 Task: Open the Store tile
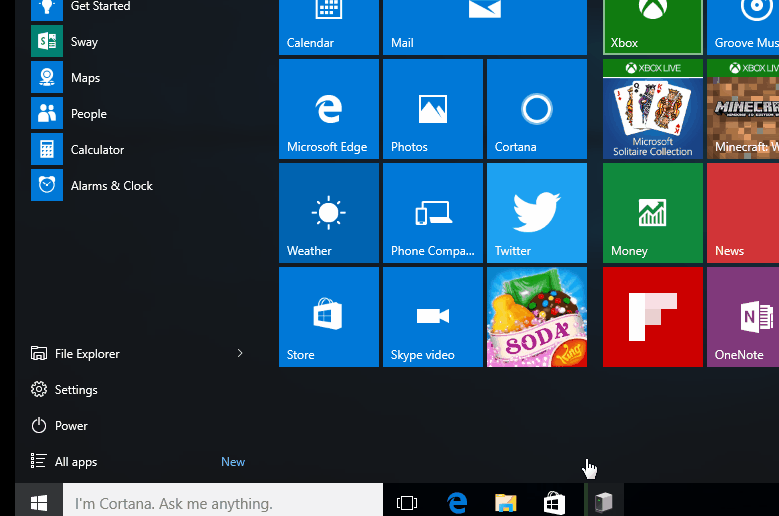(328, 316)
